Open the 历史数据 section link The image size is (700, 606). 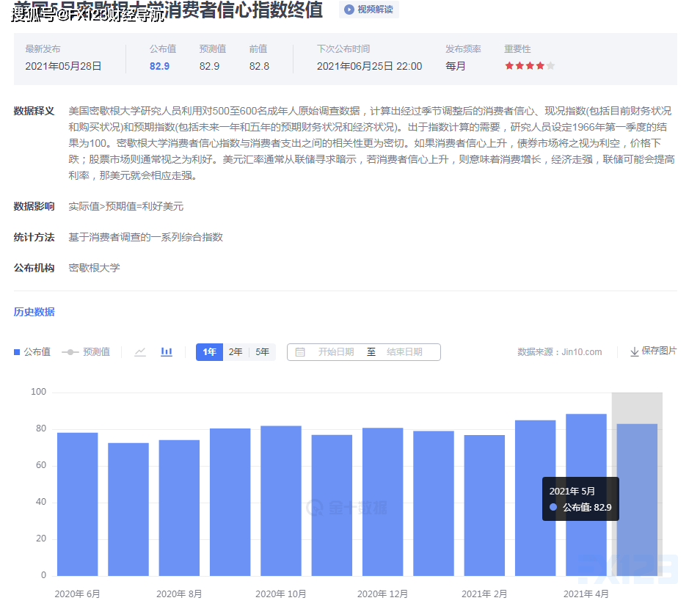coord(34,312)
